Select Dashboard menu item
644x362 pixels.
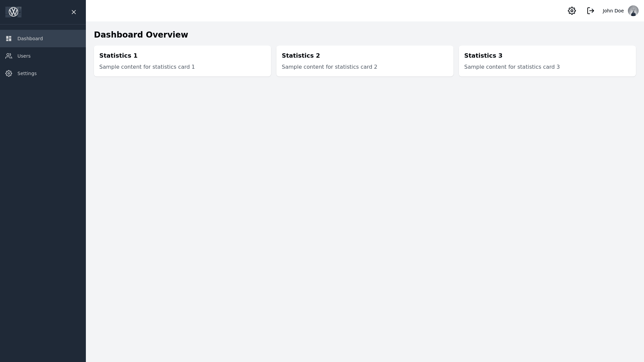click(30, 39)
